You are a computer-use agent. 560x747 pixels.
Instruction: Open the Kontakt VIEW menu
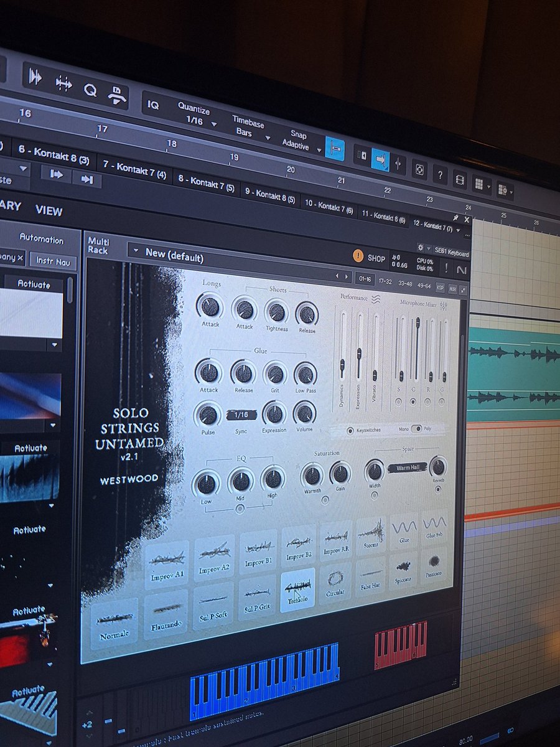click(x=49, y=210)
